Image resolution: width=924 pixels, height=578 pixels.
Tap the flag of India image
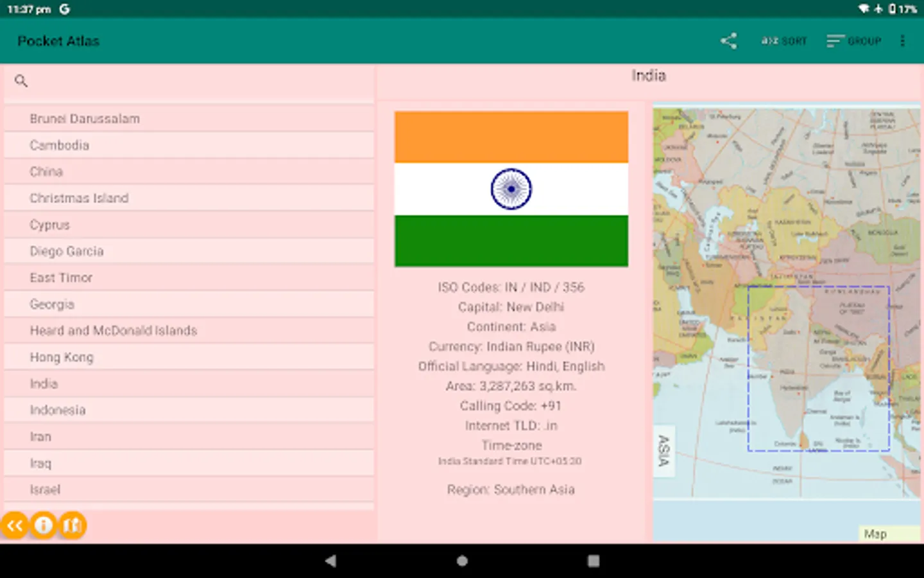click(x=511, y=189)
